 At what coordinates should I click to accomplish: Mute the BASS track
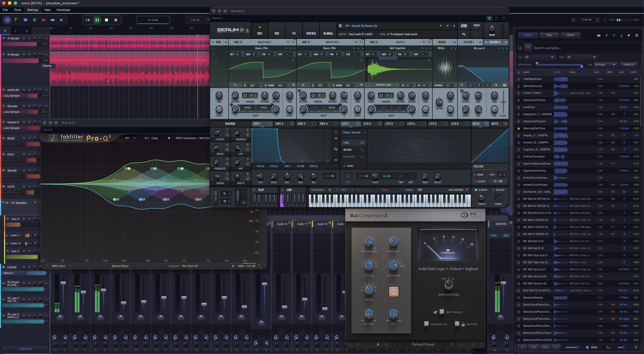pos(24,138)
